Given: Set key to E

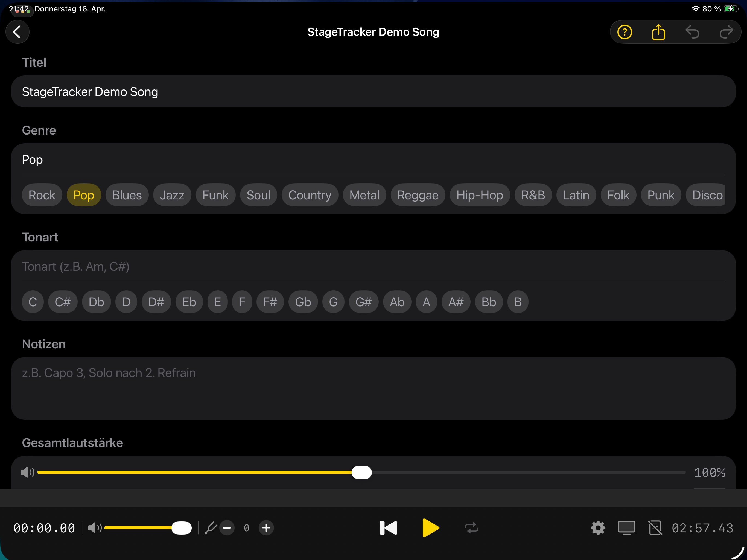Looking at the screenshot, I should [217, 302].
